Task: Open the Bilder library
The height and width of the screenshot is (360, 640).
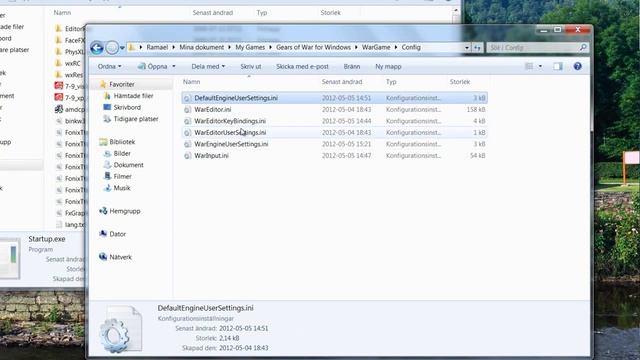Action: 122,153
